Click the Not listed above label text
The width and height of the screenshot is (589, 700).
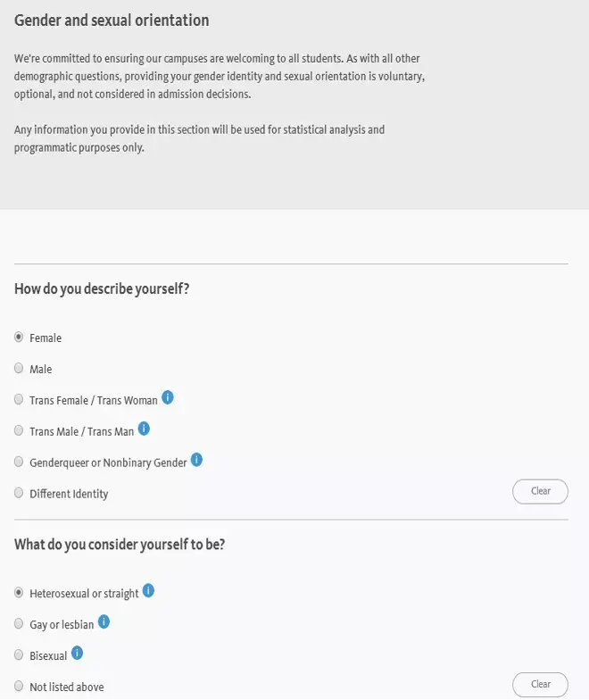coord(66,687)
